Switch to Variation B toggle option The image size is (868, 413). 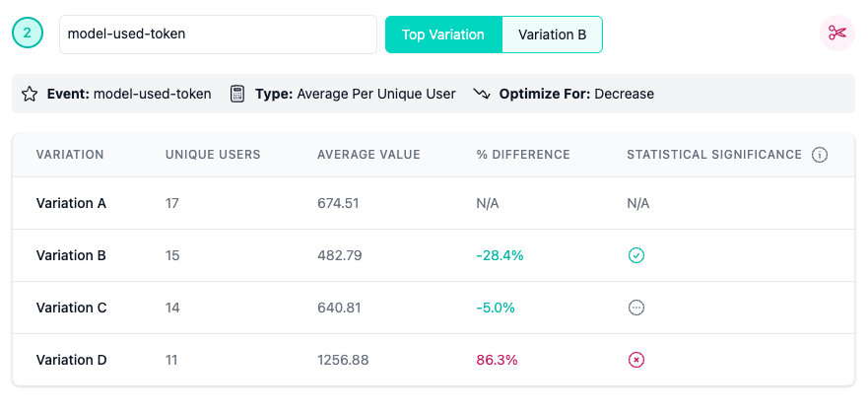coord(552,34)
